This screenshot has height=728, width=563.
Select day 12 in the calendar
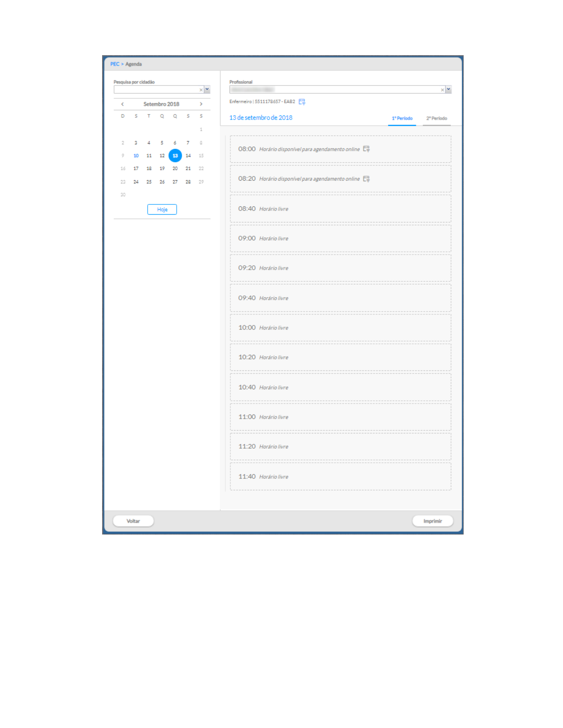pyautogui.click(x=162, y=156)
